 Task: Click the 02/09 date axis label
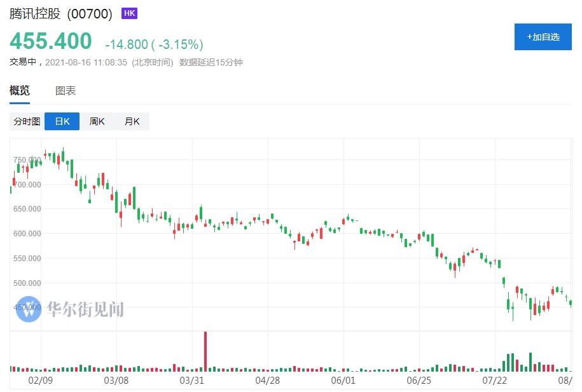pos(41,380)
